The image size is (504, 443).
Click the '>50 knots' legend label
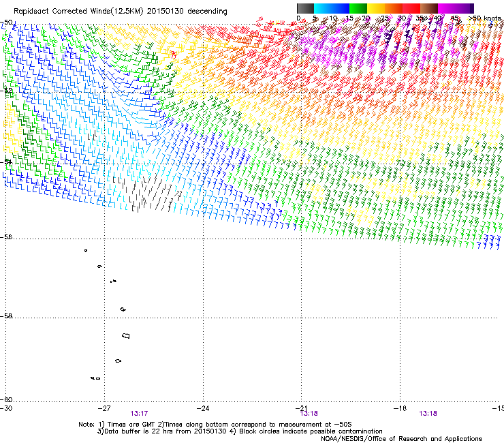tap(484, 18)
